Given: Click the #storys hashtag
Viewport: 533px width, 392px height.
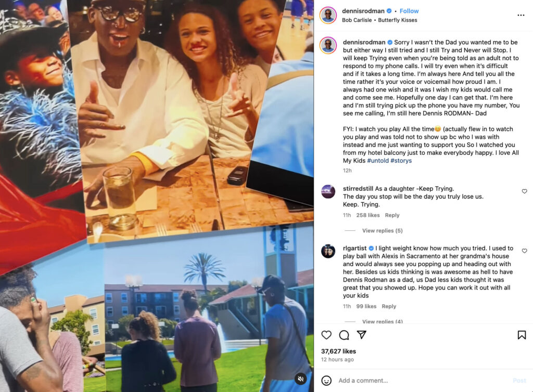Looking at the screenshot, I should (401, 161).
